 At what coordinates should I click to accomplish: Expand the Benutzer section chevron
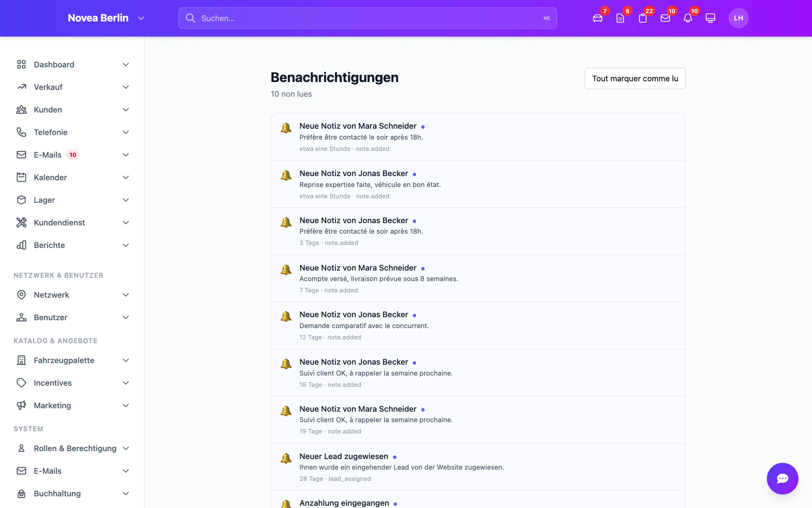126,318
